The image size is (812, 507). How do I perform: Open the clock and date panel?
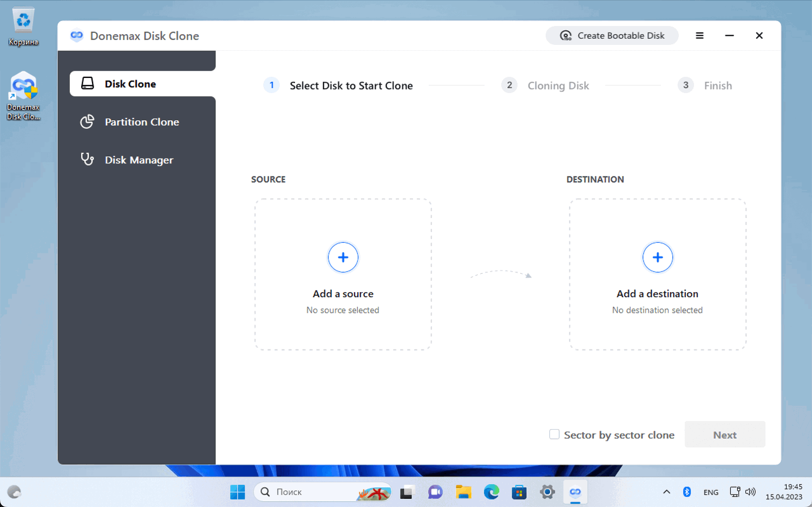[784, 492]
